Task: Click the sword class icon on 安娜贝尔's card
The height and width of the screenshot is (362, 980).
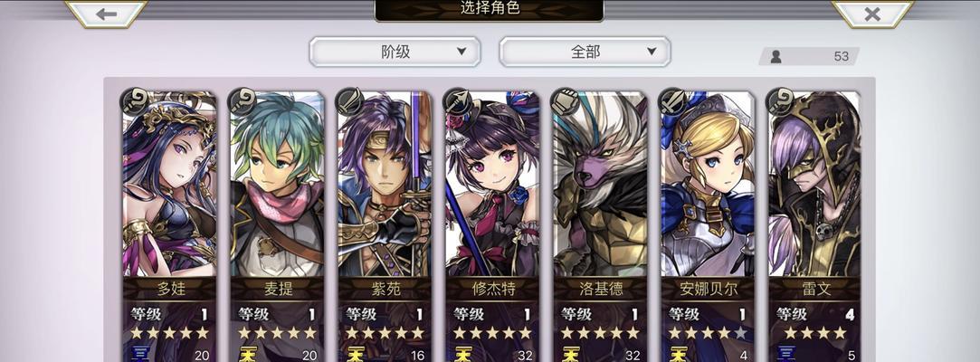Action: tap(672, 100)
